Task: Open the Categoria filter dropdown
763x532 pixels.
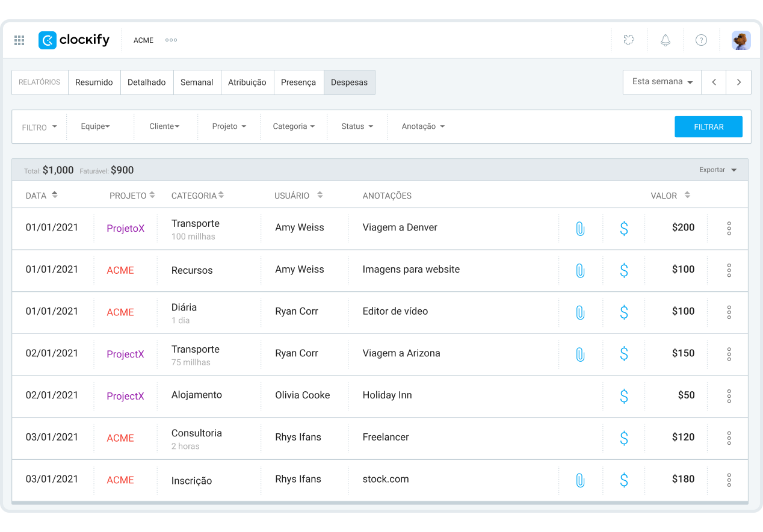Action: [294, 126]
